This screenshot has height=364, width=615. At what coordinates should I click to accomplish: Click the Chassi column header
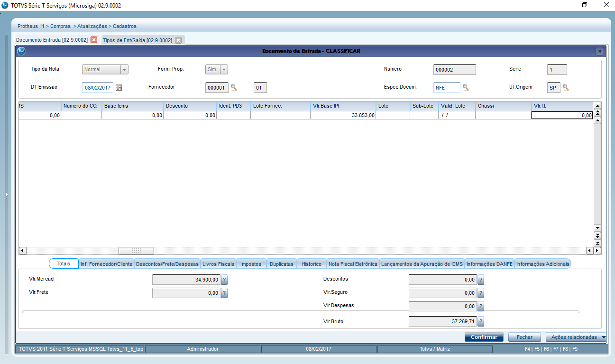tap(503, 106)
